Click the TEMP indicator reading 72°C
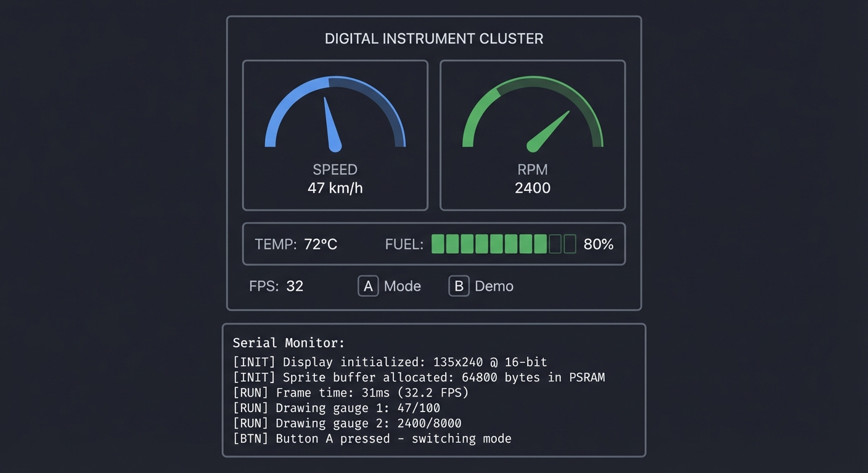The height and width of the screenshot is (473, 868). (296, 244)
